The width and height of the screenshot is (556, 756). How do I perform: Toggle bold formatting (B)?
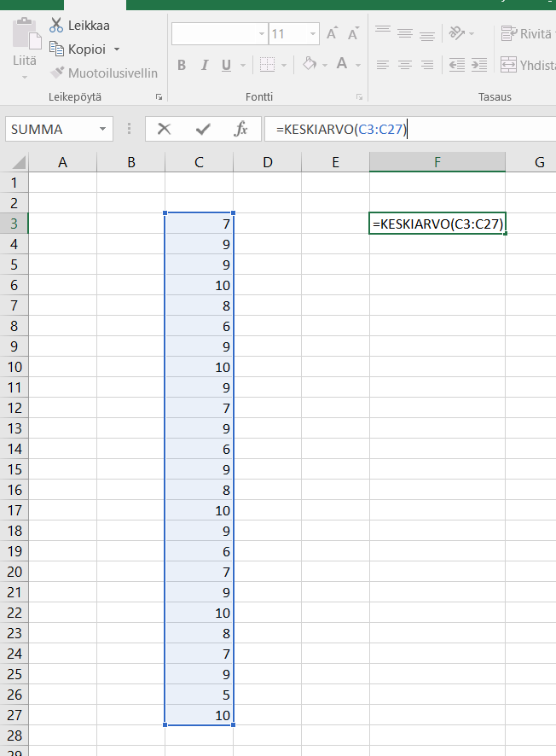[x=182, y=65]
